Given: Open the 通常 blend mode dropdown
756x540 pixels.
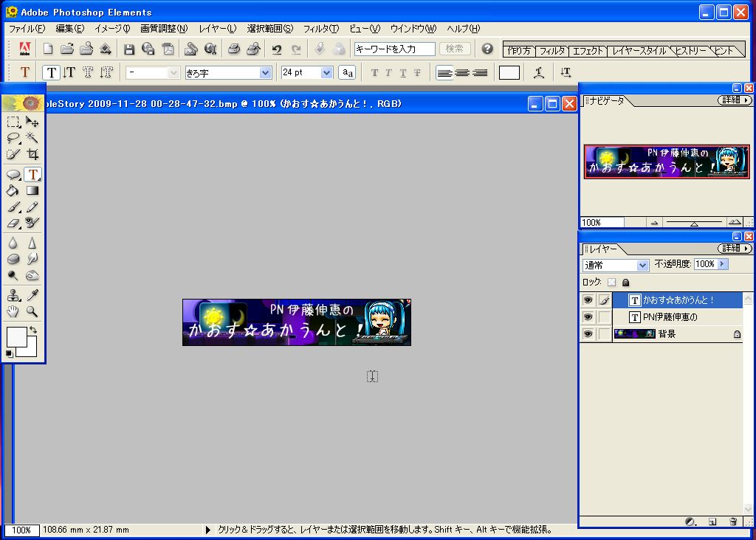Looking at the screenshot, I should click(x=642, y=266).
